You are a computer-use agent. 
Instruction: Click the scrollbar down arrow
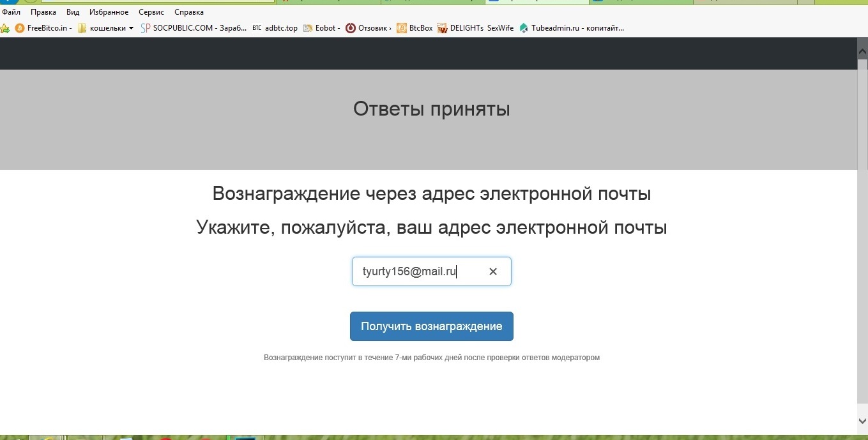862,420
